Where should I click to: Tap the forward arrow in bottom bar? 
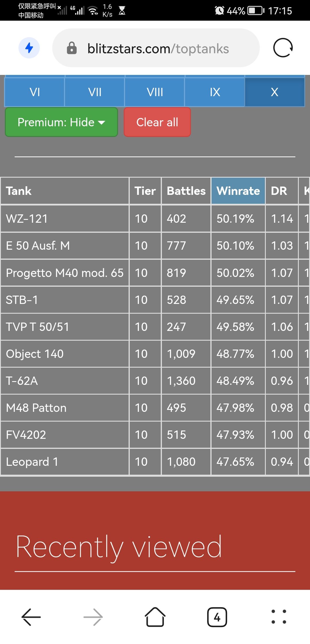(x=93, y=617)
